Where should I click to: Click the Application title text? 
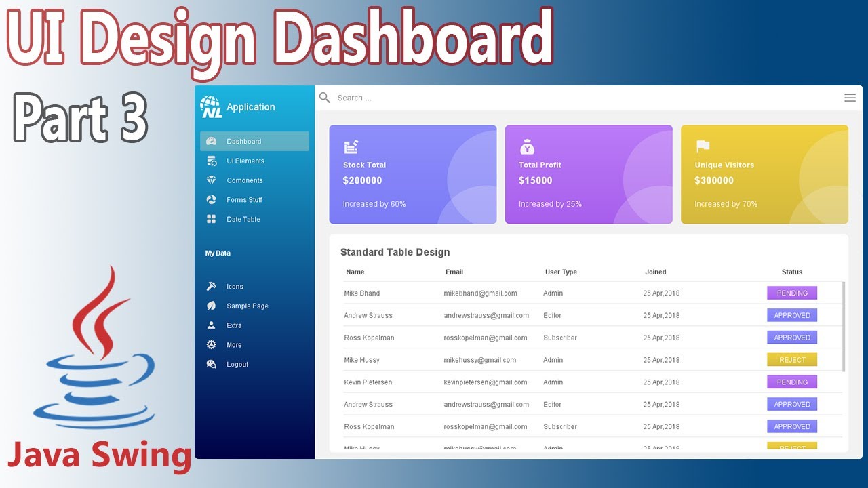(x=251, y=107)
